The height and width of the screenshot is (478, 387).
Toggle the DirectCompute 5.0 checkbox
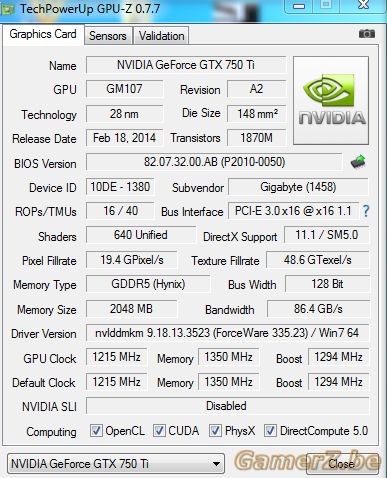[270, 430]
